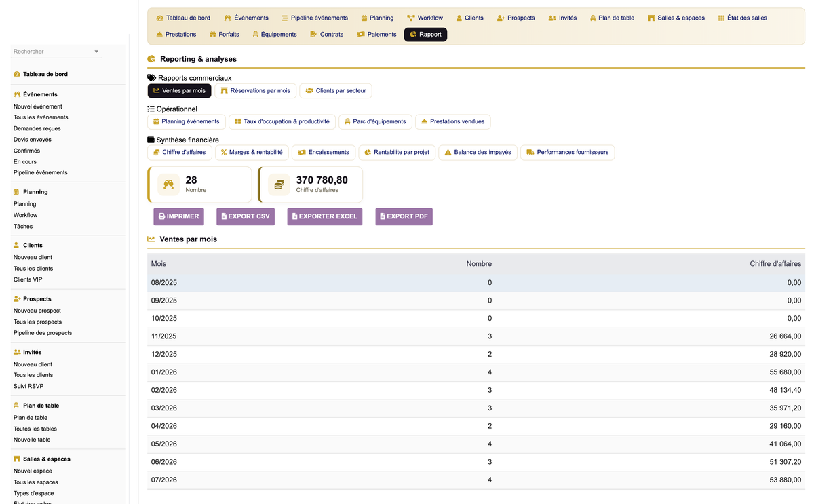Open Suivi RSVP in sidebar
The image size is (814, 504).
point(28,386)
